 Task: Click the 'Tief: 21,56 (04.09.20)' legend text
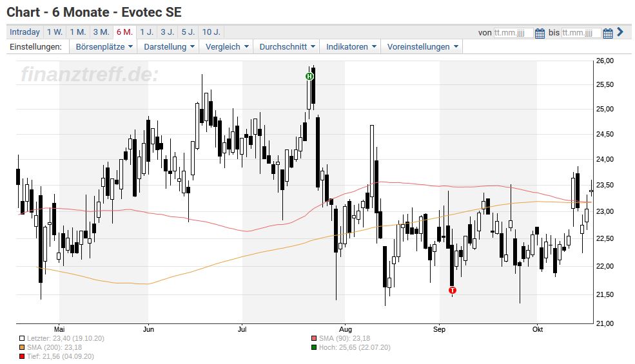pyautogui.click(x=61, y=356)
